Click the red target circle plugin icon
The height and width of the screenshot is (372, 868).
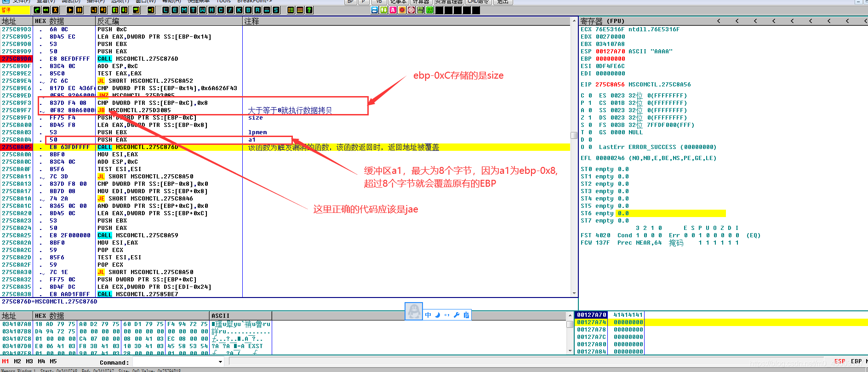pyautogui.click(x=411, y=10)
